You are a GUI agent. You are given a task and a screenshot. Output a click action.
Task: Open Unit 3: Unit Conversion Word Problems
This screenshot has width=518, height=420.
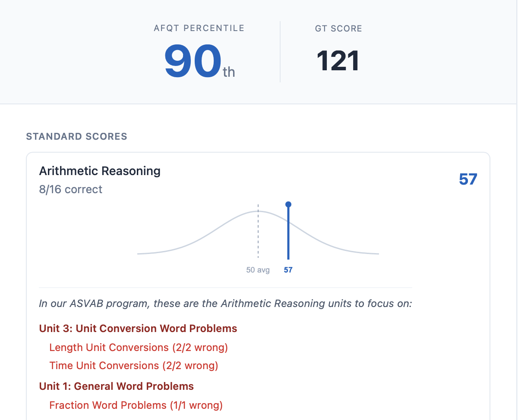138,328
